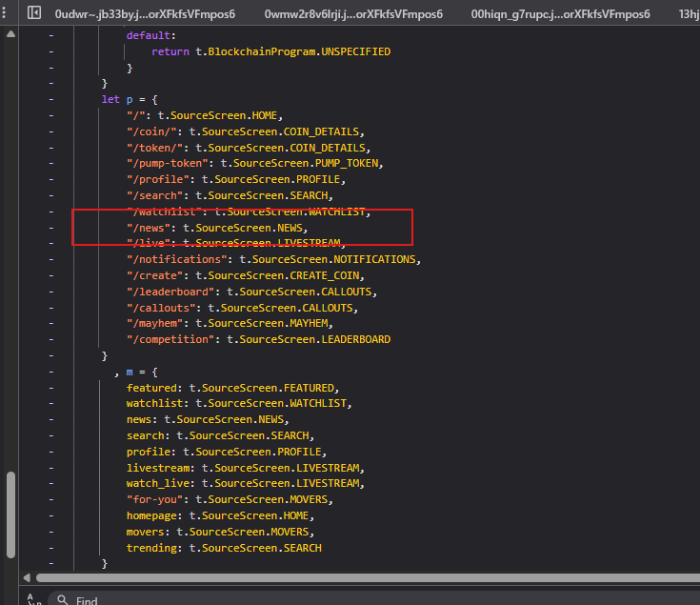Click 'watchlist: t.SourceScreen.WATCHLIST' line

(239, 403)
